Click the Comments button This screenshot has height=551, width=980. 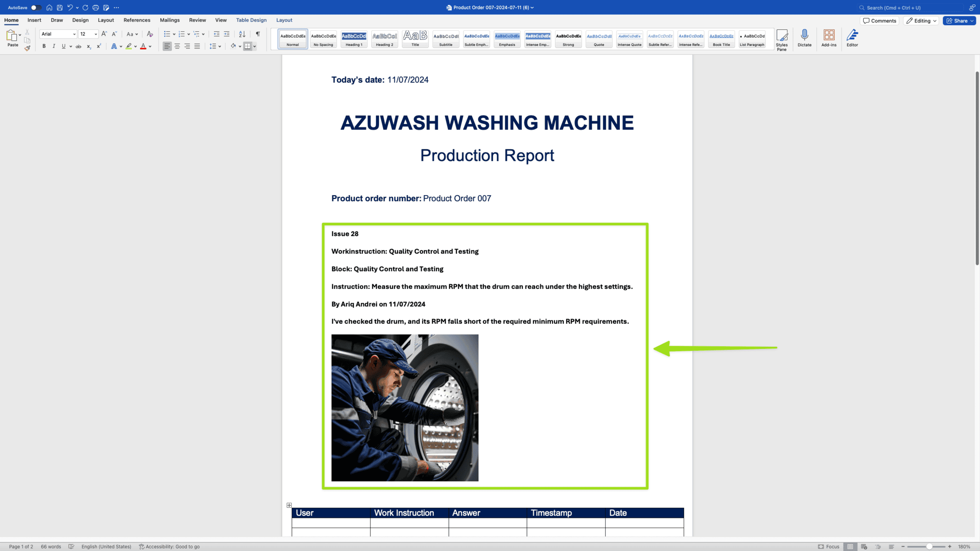[x=879, y=21]
